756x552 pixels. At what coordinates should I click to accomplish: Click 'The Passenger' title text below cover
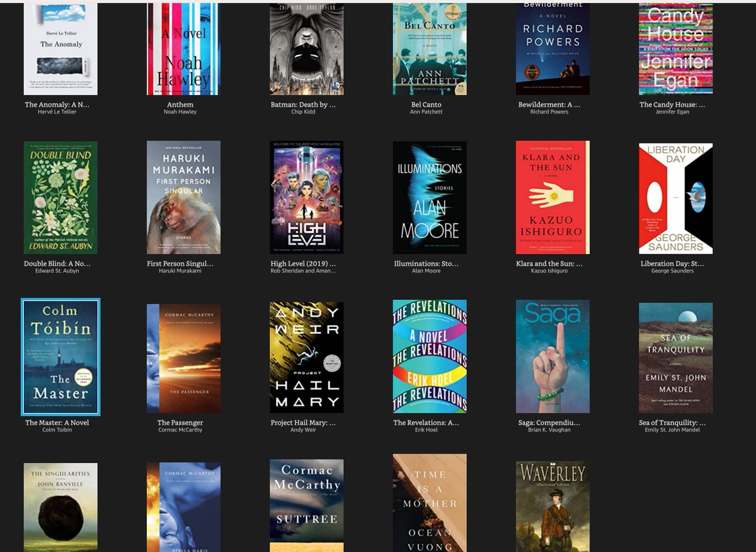click(180, 423)
